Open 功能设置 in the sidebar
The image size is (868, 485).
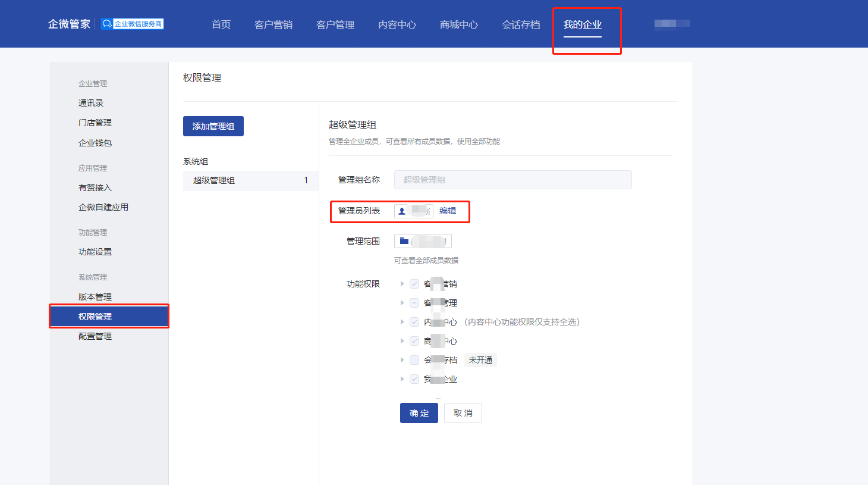click(x=95, y=252)
